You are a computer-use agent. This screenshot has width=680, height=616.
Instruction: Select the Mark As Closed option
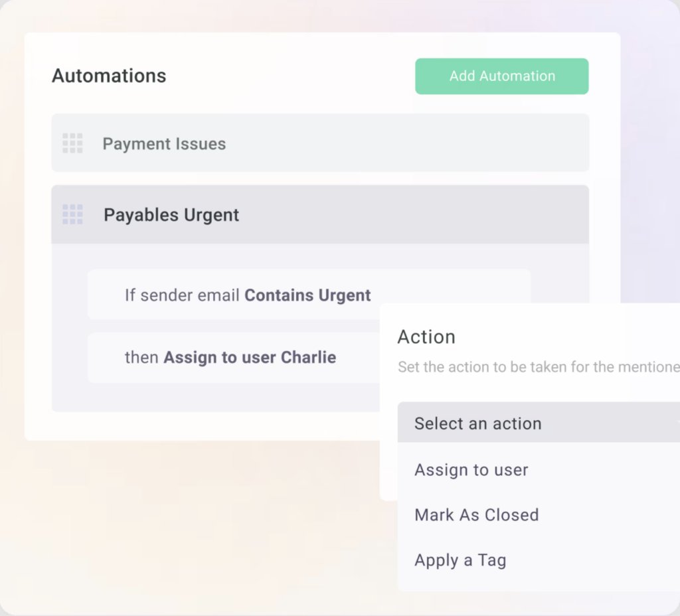[476, 515]
